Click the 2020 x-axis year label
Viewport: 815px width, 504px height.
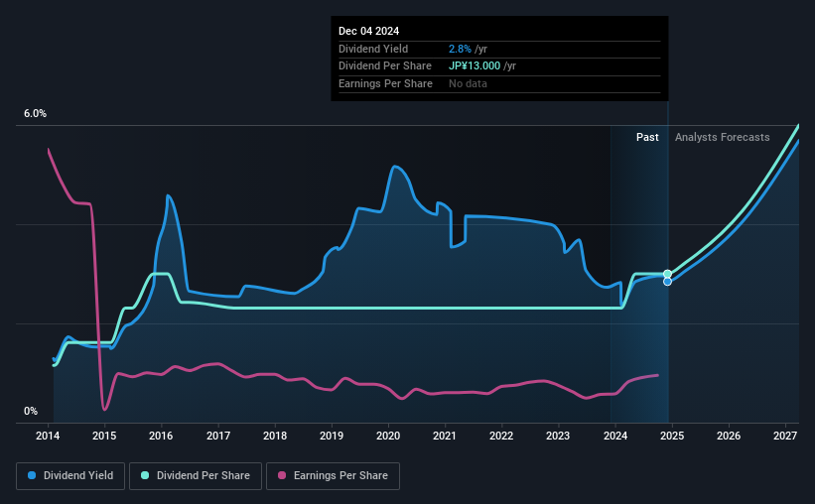click(x=388, y=436)
